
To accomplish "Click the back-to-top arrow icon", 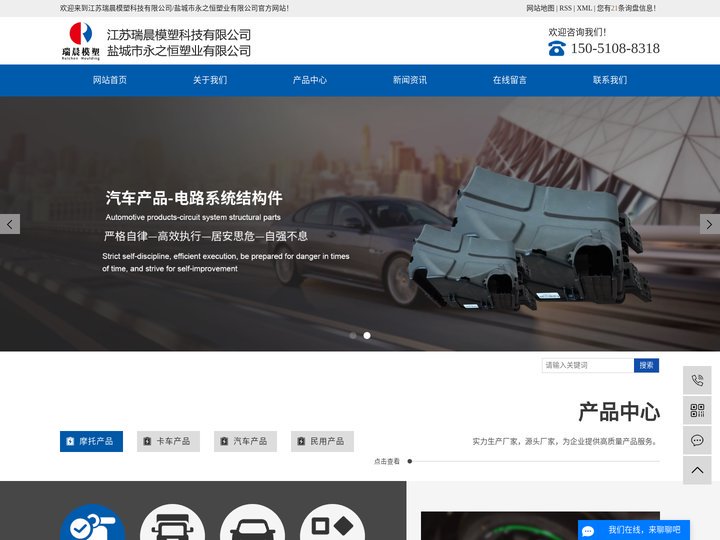I will (x=697, y=470).
